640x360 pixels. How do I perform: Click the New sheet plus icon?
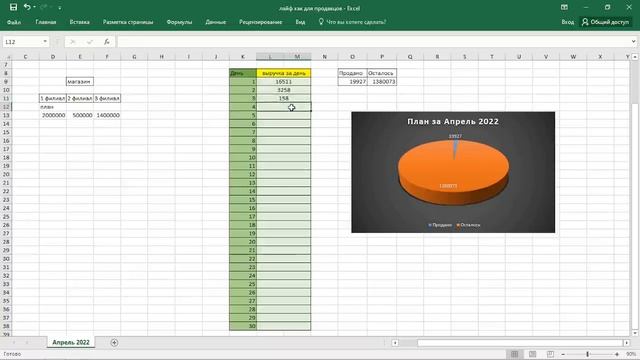[114, 343]
